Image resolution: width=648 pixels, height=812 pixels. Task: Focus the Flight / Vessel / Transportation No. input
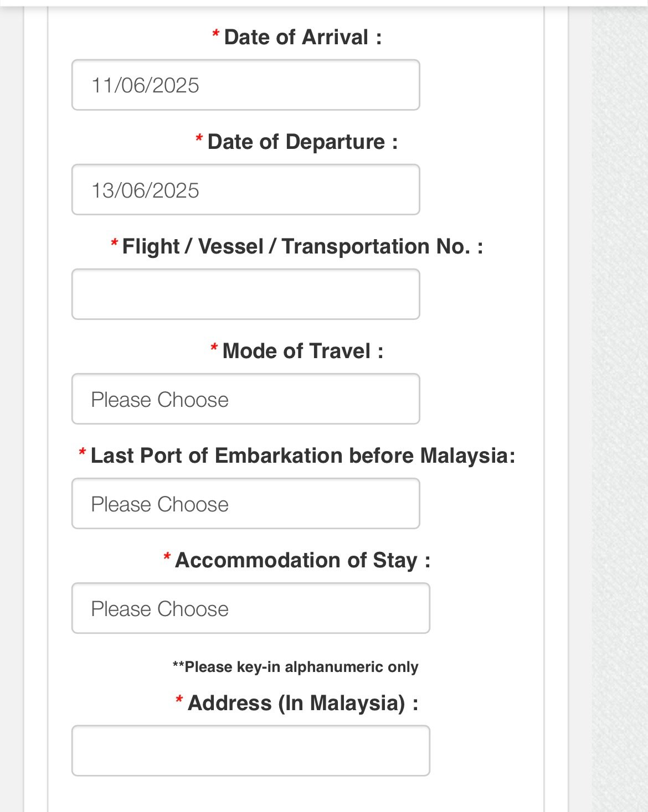[x=245, y=294]
